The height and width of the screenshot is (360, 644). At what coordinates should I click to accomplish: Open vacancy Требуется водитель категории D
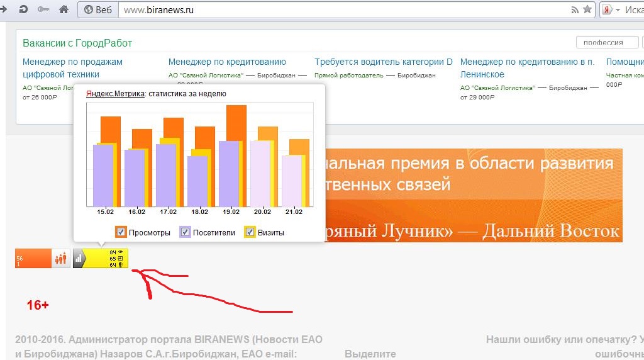click(x=383, y=62)
